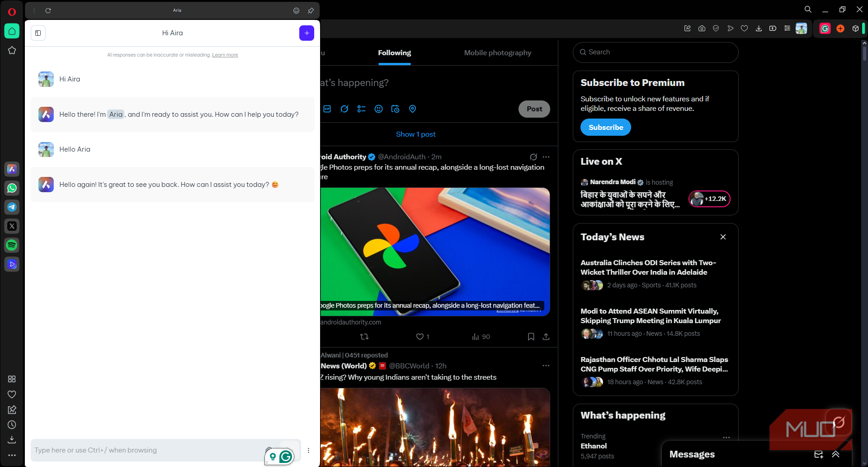Click the Post button
This screenshot has width=868, height=467.
534,109
